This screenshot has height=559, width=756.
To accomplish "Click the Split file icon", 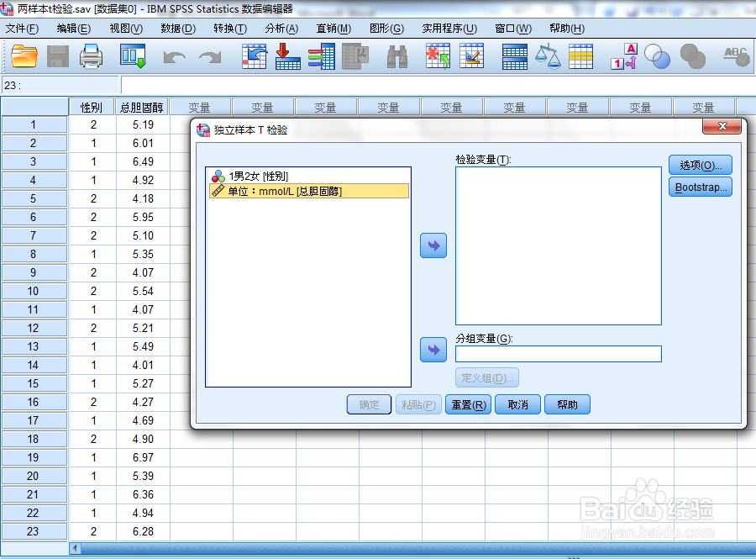I will point(514,56).
